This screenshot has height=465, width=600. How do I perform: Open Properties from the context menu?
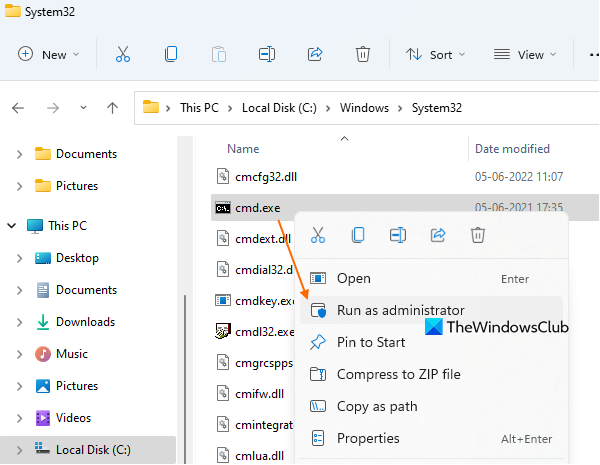(x=368, y=438)
